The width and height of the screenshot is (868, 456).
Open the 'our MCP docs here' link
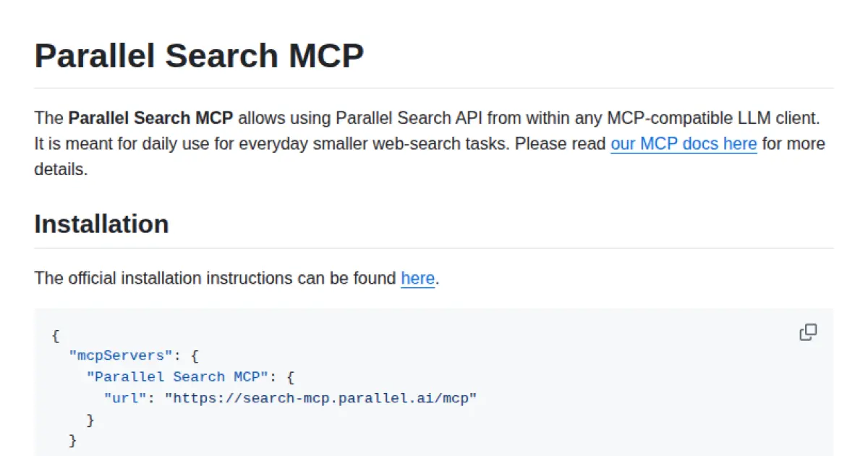click(x=683, y=143)
